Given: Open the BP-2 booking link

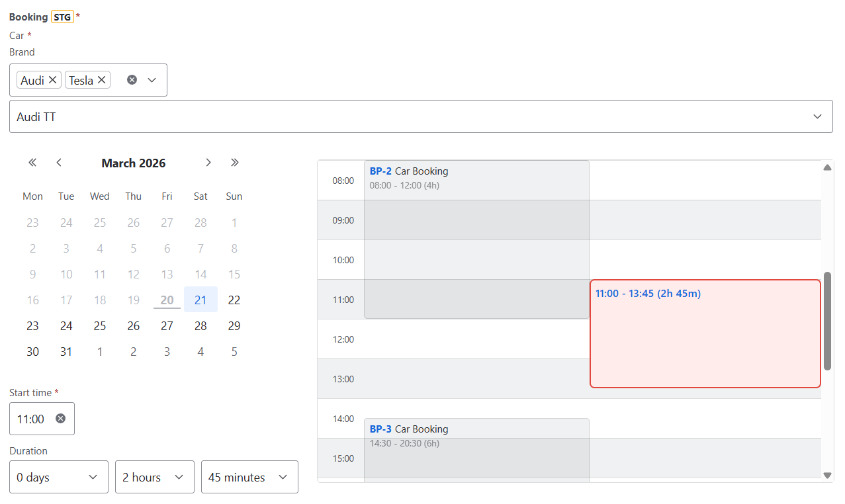Looking at the screenshot, I should 380,171.
